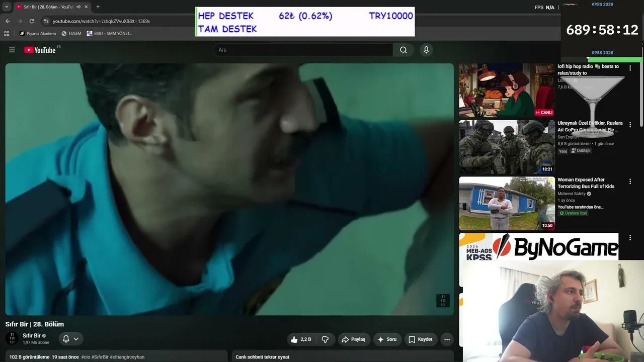Open options menu for the MEB-AGS KPSS video
Viewport: 644px width, 362px height.
pos(630,238)
